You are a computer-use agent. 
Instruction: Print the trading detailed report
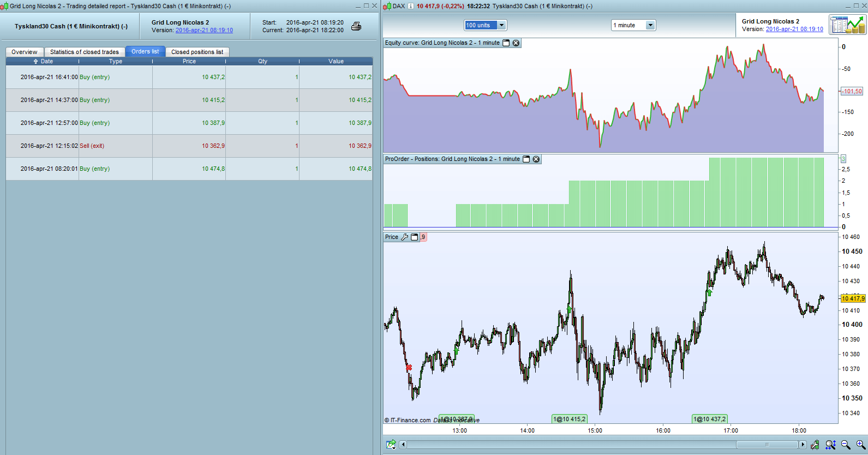click(356, 26)
